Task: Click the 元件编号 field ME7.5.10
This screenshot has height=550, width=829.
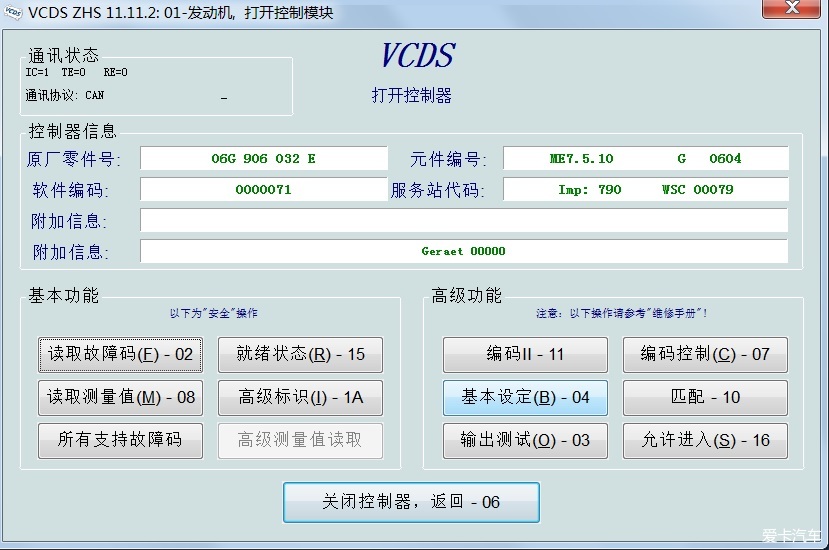Action: coord(646,159)
